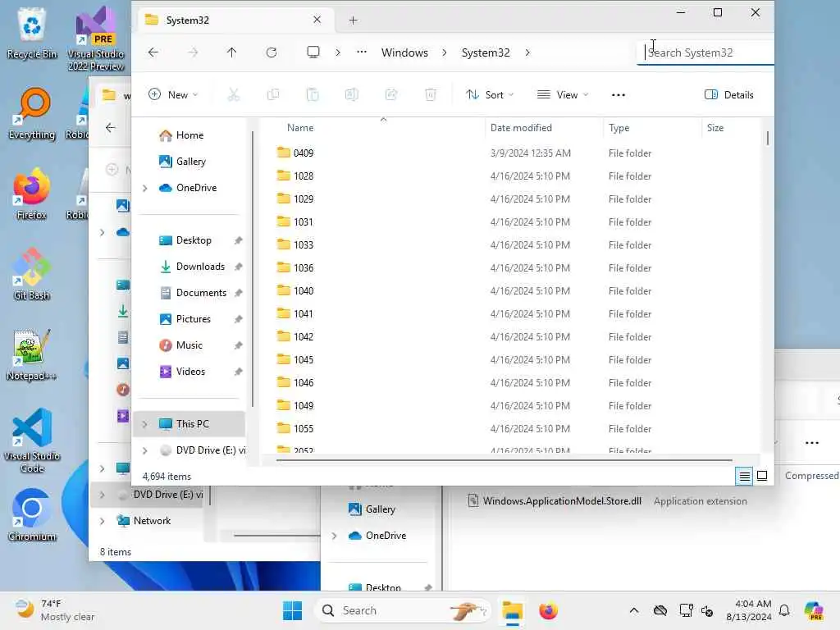The width and height of the screenshot is (840, 630).
Task: Click the Cut scissors icon
Action: pos(234,95)
